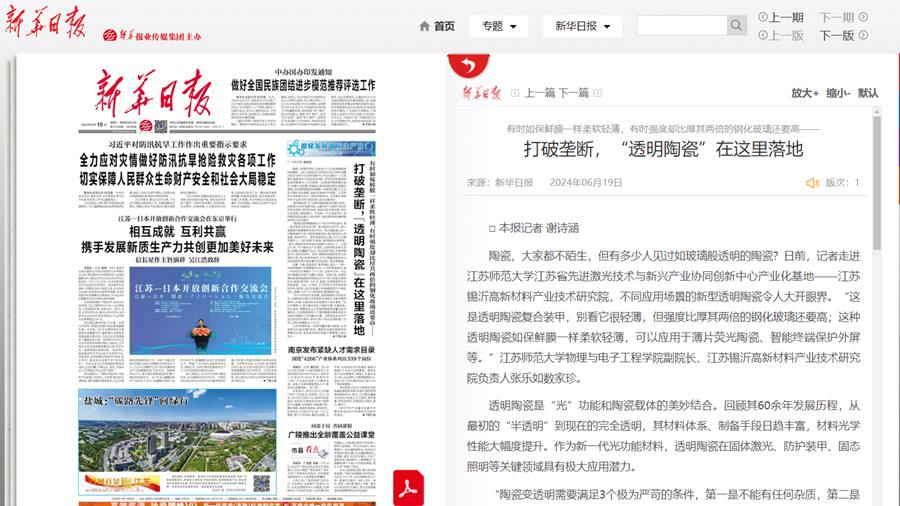900x506 pixels.
Task: Go to previous issue 上一期
Action: point(786,17)
